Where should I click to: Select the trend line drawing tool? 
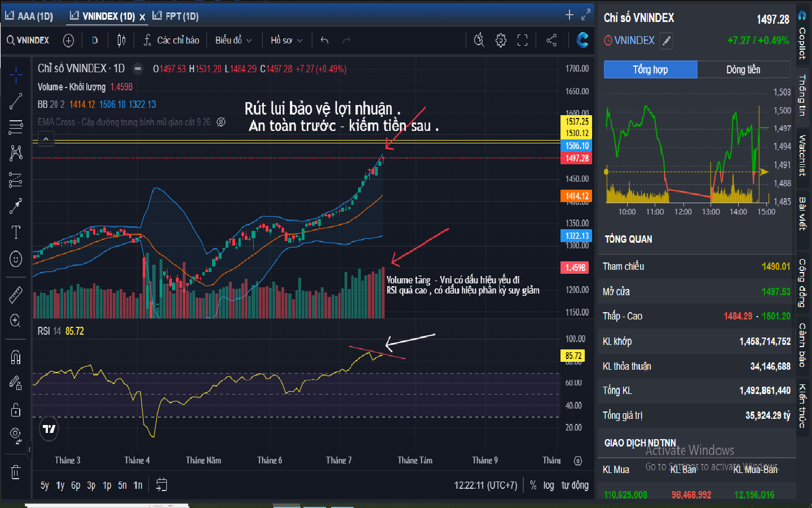point(16,102)
